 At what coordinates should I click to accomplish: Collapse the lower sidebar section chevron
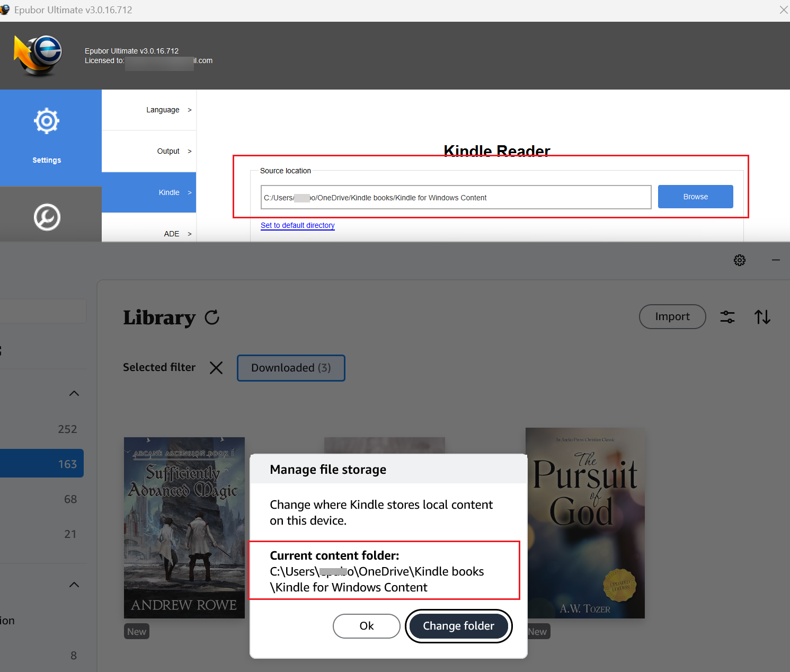click(74, 585)
